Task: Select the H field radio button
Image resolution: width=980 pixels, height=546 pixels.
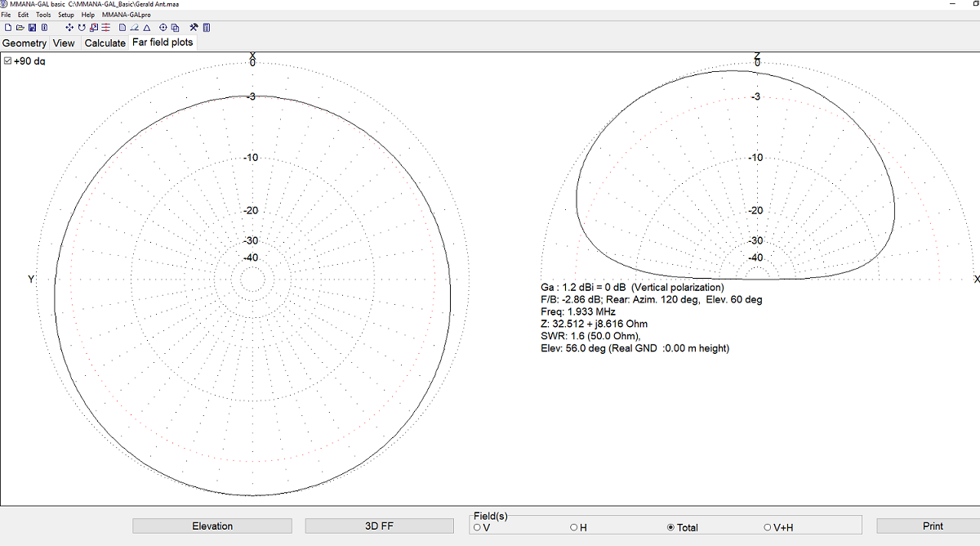Action: pyautogui.click(x=574, y=528)
